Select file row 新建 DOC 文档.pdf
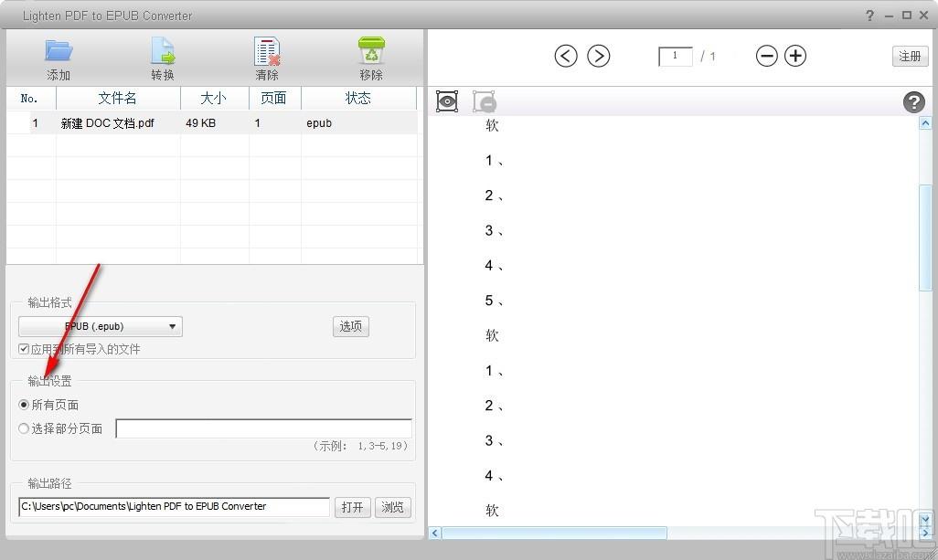 click(x=212, y=123)
